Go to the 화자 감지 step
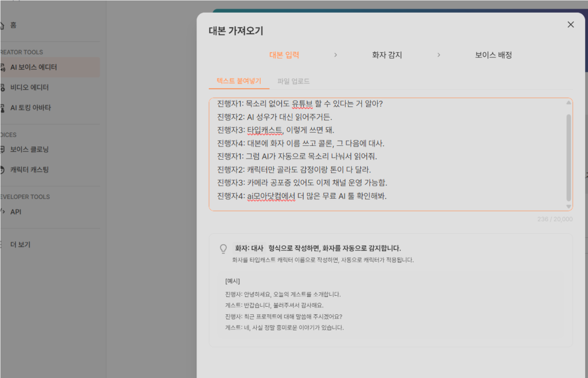 pos(387,55)
